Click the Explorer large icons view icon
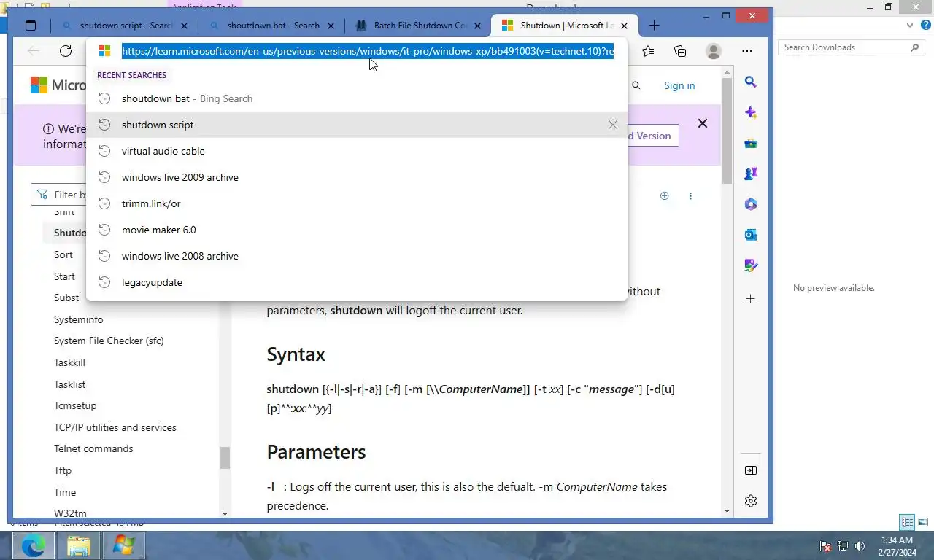The width and height of the screenshot is (934, 560). tap(923, 522)
